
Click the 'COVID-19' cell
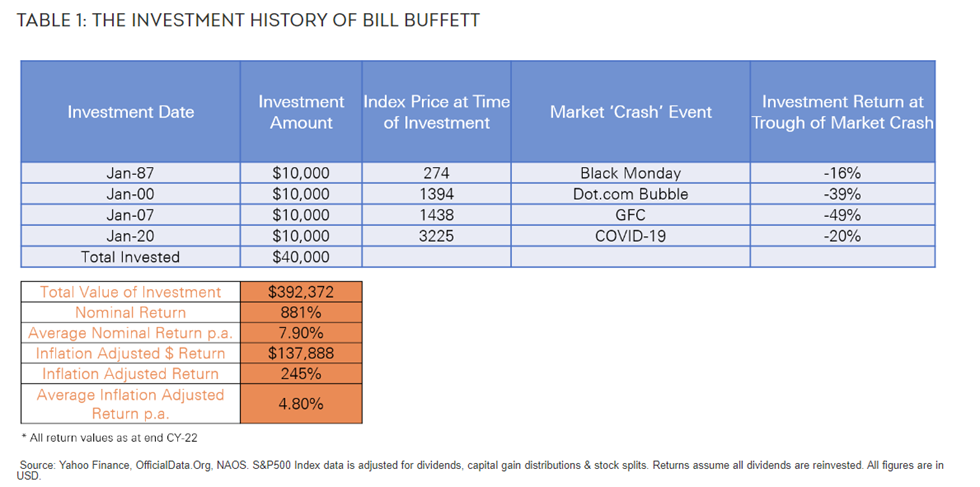631,236
